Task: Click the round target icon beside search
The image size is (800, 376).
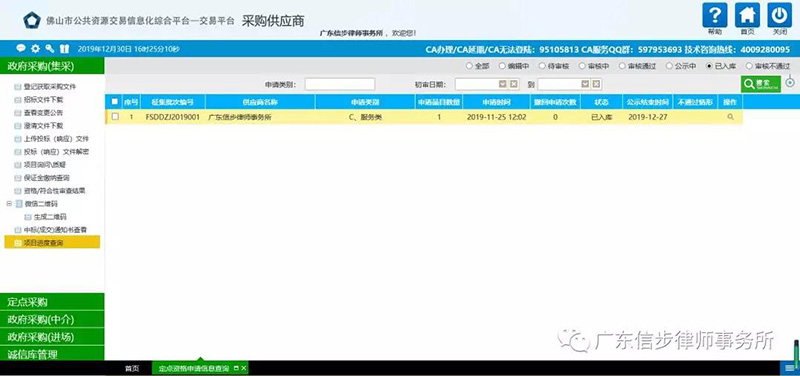Action: tap(790, 83)
